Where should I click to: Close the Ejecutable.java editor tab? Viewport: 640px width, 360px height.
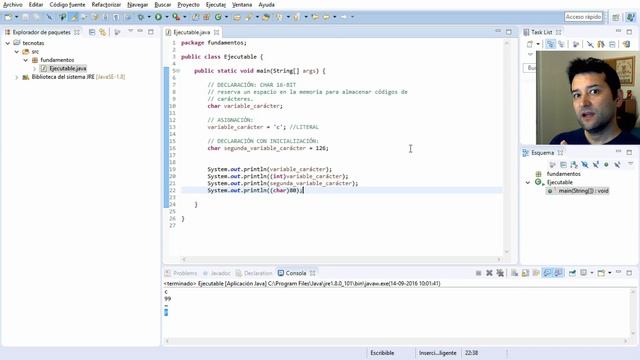[217, 32]
